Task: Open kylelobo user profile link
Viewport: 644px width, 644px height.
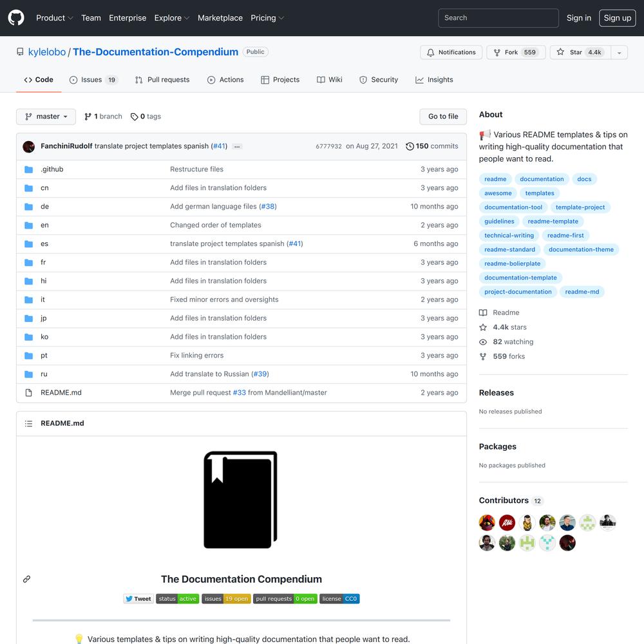Action: [47, 52]
